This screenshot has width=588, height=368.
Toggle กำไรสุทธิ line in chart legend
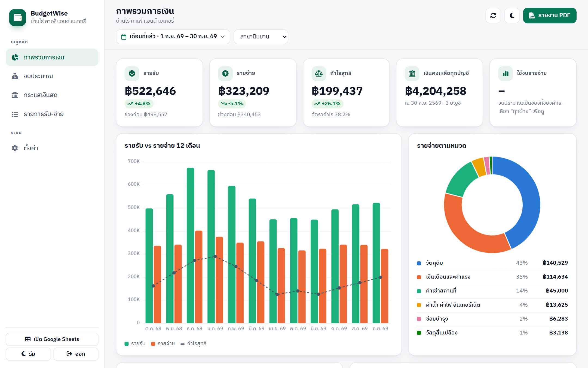pyautogui.click(x=193, y=343)
